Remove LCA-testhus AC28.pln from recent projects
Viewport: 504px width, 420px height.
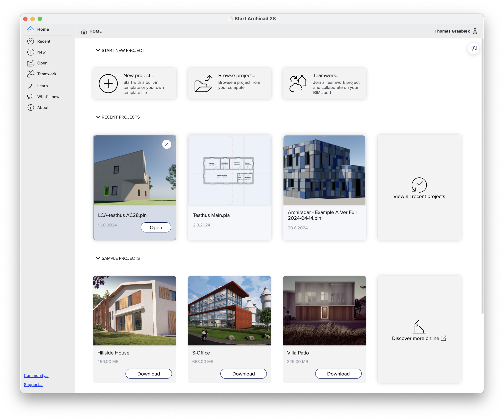(167, 144)
